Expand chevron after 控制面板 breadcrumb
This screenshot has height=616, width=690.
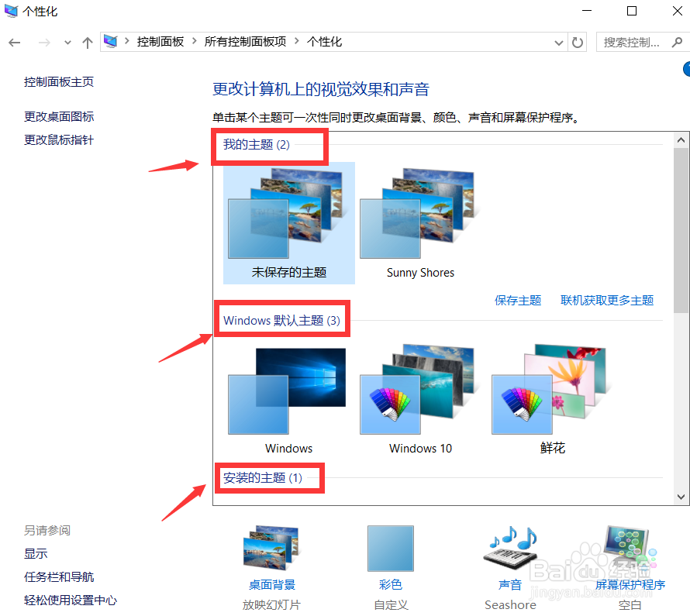point(194,41)
